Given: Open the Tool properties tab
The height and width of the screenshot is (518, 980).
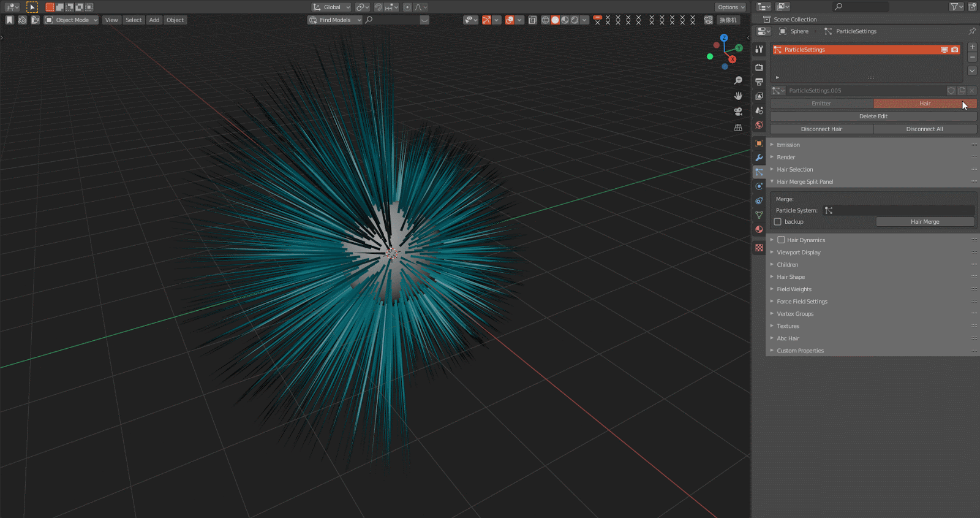Looking at the screenshot, I should 759,49.
